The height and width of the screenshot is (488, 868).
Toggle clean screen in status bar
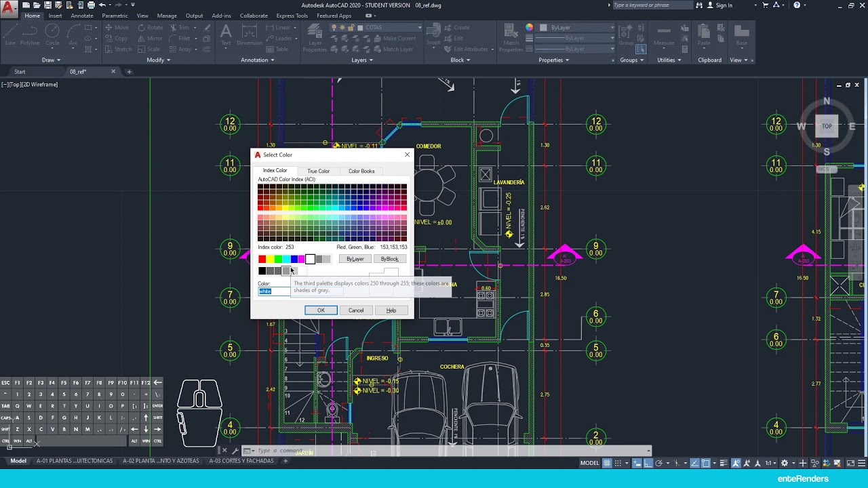[x=850, y=463]
